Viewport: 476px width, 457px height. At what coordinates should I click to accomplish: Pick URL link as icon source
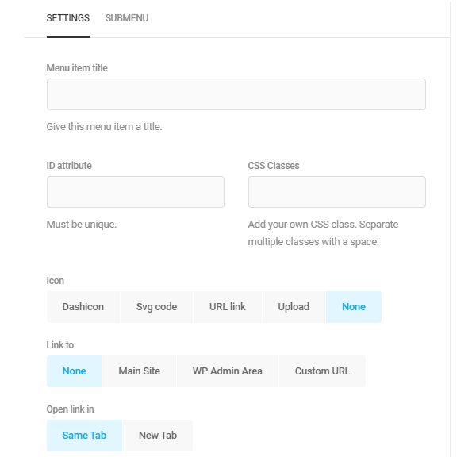pyautogui.click(x=228, y=307)
